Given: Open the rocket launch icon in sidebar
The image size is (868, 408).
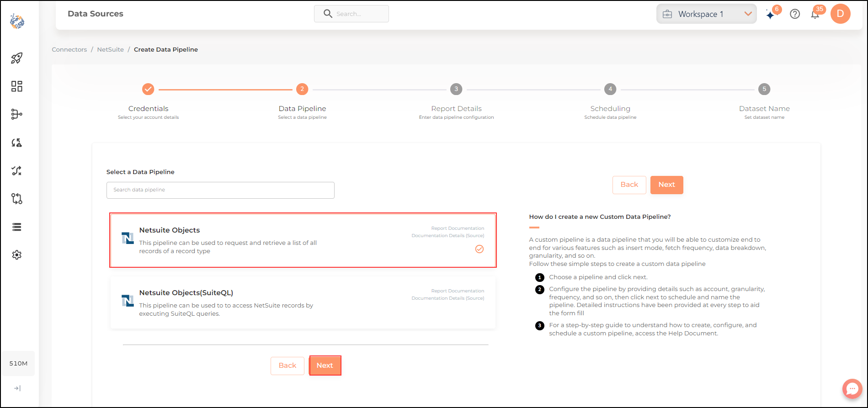Looking at the screenshot, I should (x=17, y=58).
